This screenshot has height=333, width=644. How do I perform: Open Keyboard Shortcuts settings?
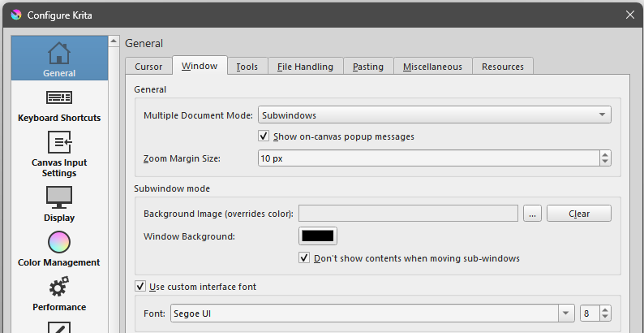click(59, 105)
